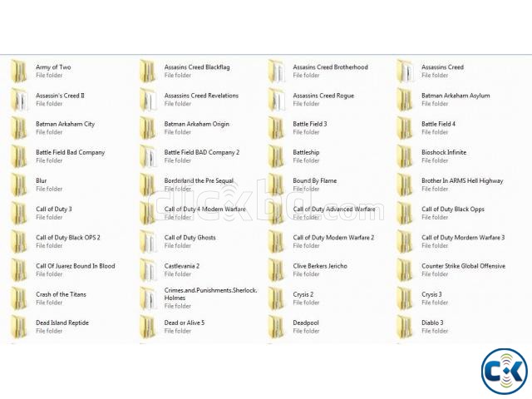Select the Batman Arkaham Asylum folder icon
The width and height of the screenshot is (532, 399).
point(404,100)
